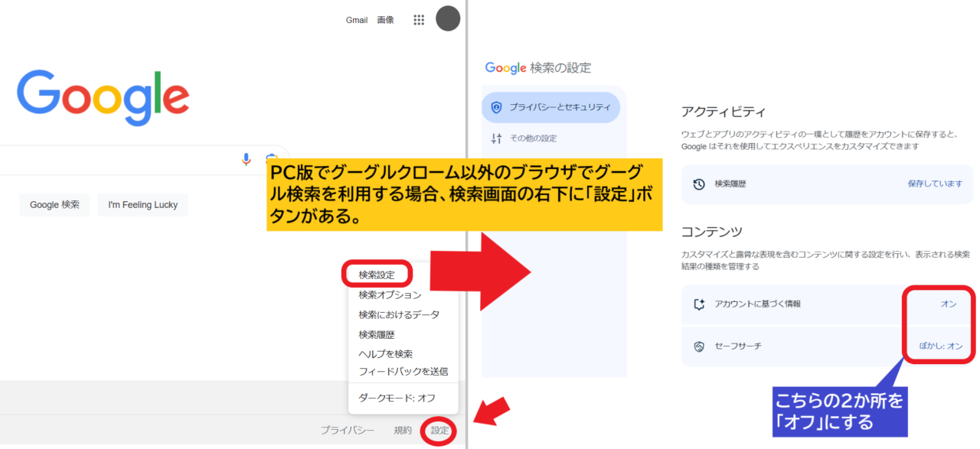Viewport: 980px width, 449px height.
Task: Open the 画像 link
Action: (385, 20)
